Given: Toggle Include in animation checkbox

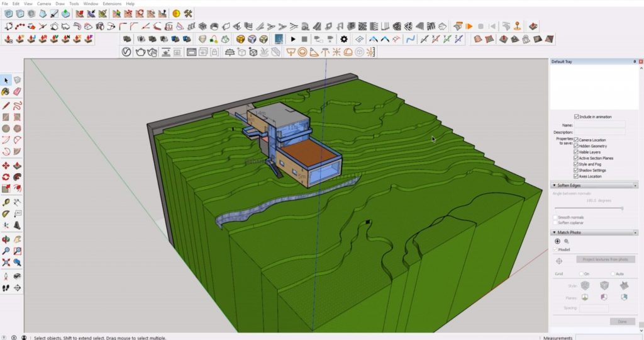Looking at the screenshot, I should coord(577,116).
